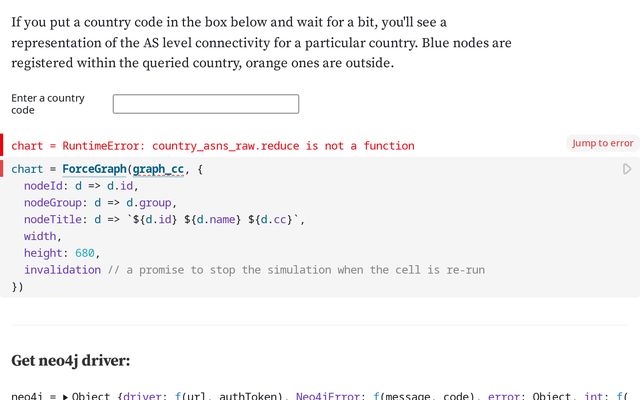Screen dimensions: 640x400
Task: Click the Jump to error button
Action: (x=602, y=143)
